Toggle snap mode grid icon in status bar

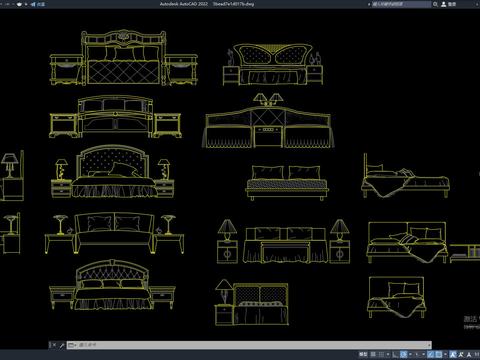point(381,354)
